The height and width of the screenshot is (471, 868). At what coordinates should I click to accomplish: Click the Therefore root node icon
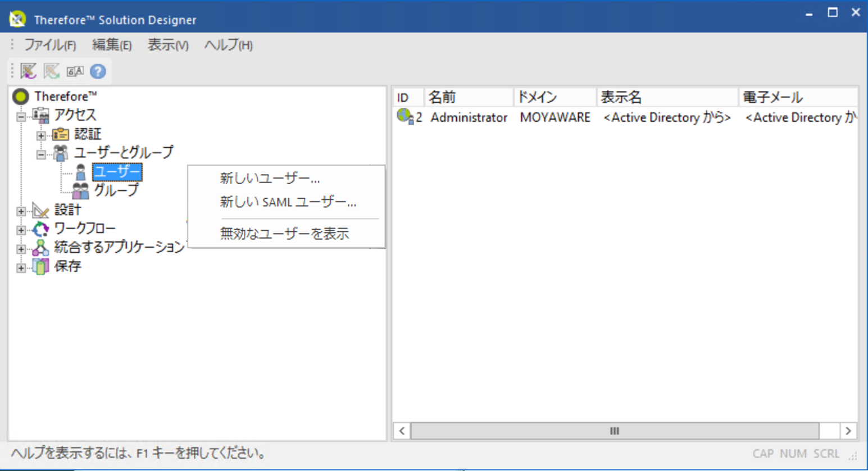pyautogui.click(x=21, y=97)
